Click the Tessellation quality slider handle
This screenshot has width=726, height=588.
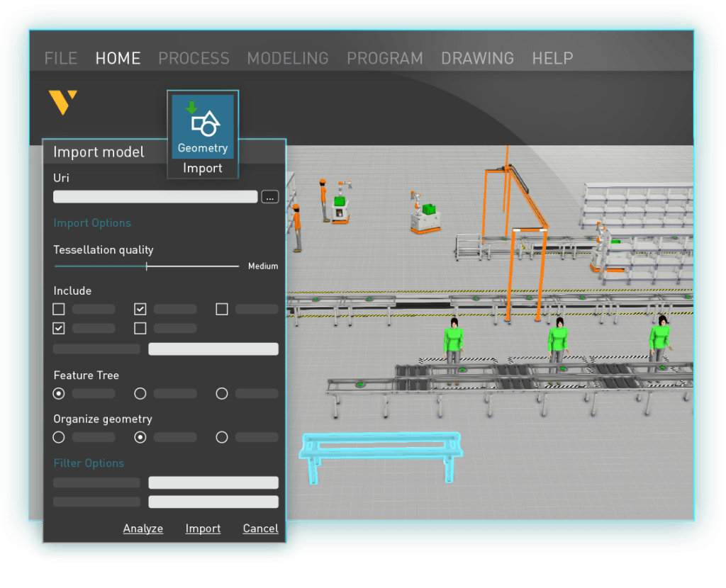[x=147, y=266]
